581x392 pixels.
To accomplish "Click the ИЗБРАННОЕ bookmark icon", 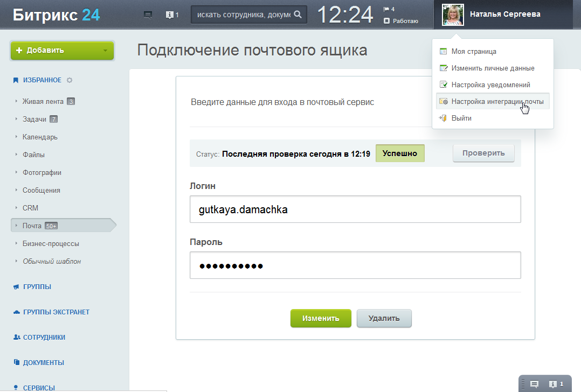I will tap(16, 80).
